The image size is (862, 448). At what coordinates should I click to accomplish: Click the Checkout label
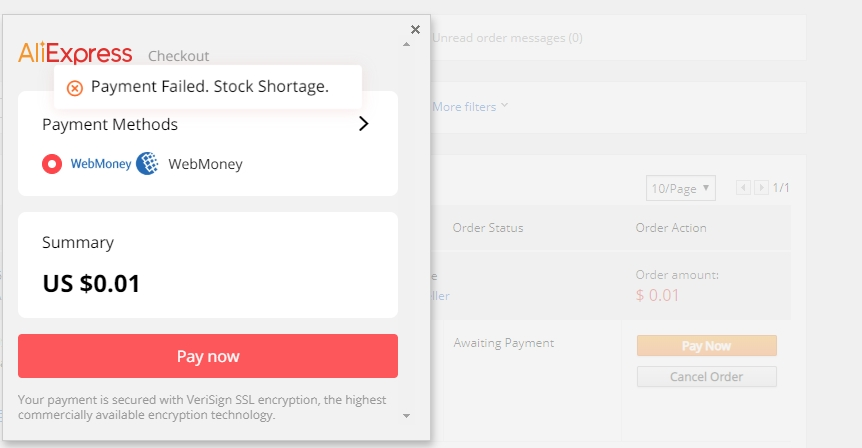point(179,56)
